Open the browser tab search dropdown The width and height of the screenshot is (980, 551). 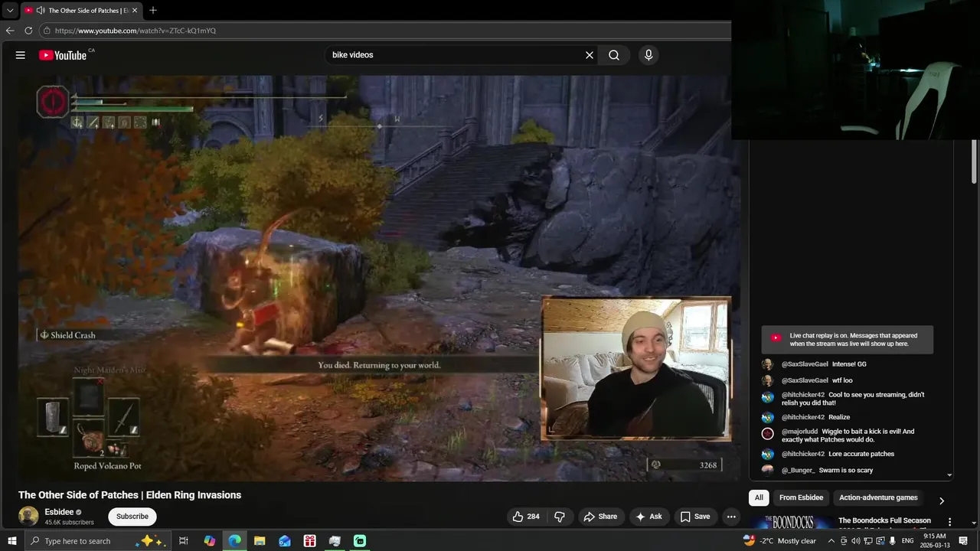coord(10,11)
